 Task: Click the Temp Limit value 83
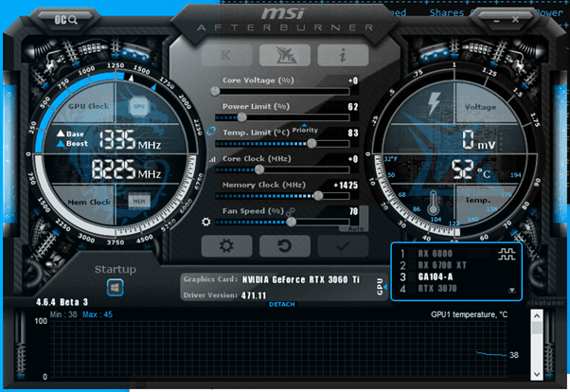352,133
